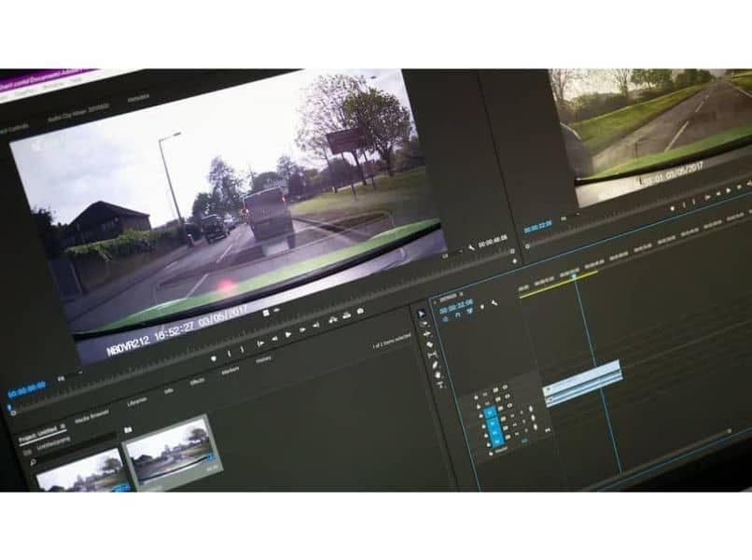
Task: Add marker in Program monitor
Action: click(x=672, y=208)
